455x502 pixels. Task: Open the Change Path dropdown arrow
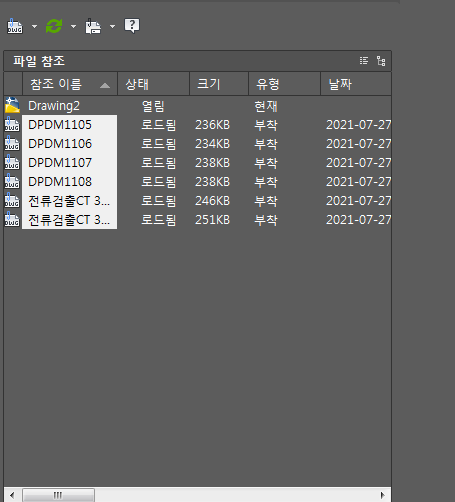(x=112, y=26)
